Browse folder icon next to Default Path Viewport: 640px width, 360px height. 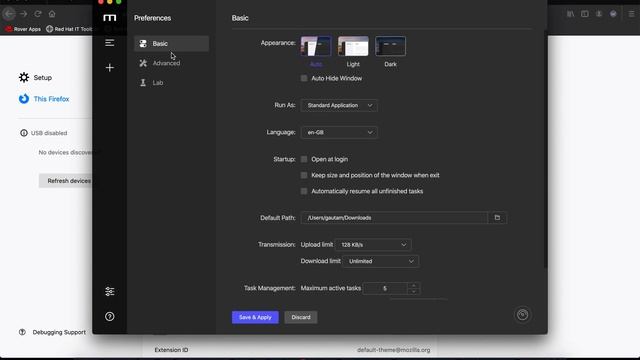click(x=497, y=218)
